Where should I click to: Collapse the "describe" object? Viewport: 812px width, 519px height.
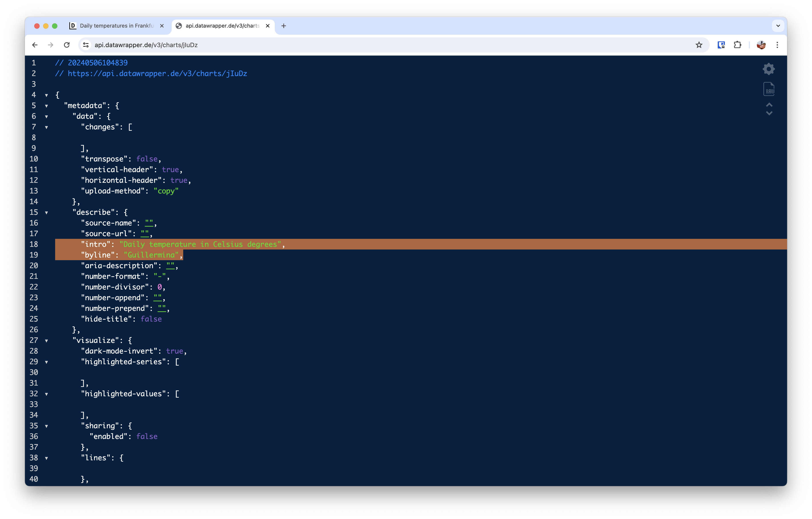pos(46,212)
